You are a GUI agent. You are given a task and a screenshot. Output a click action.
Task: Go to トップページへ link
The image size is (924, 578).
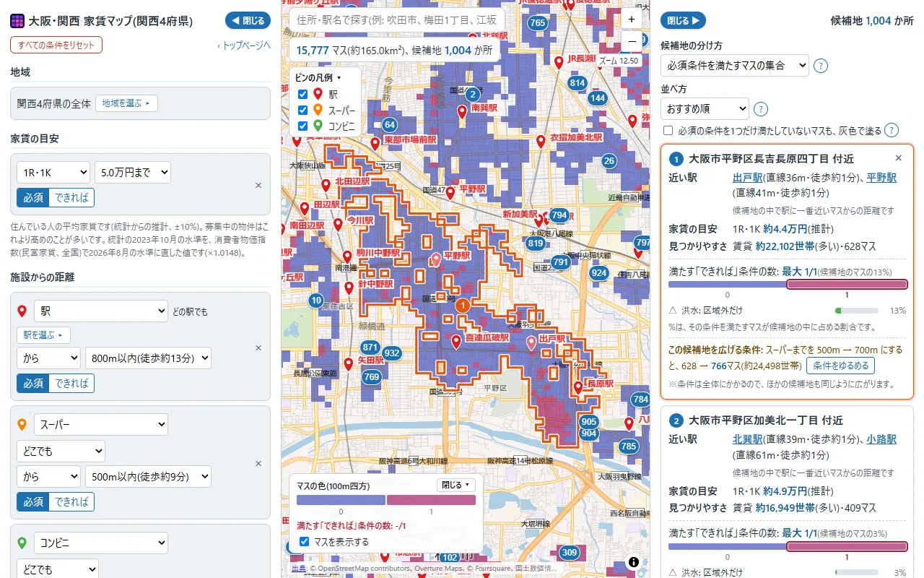click(x=244, y=45)
